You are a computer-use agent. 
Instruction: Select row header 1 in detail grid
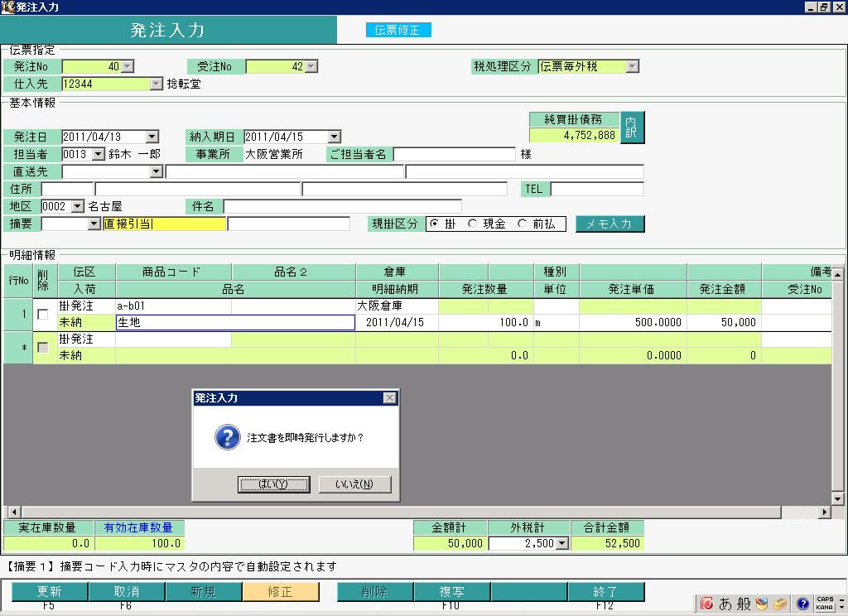18,315
